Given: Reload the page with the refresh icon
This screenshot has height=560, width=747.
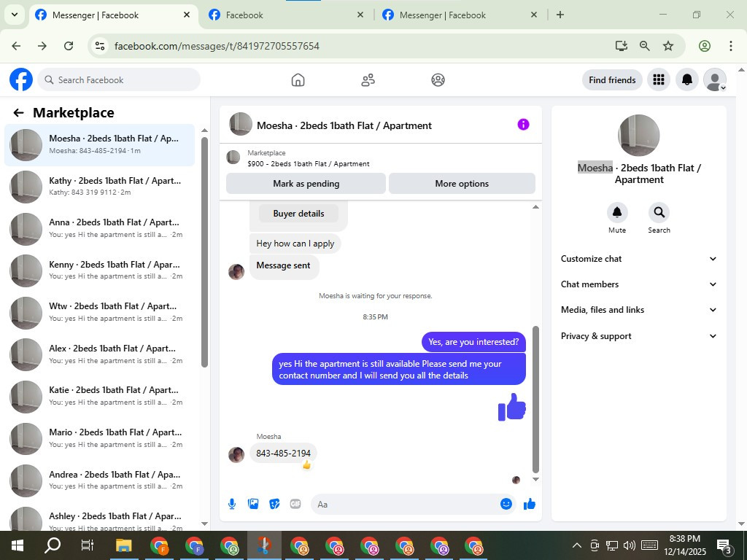Looking at the screenshot, I should (69, 46).
